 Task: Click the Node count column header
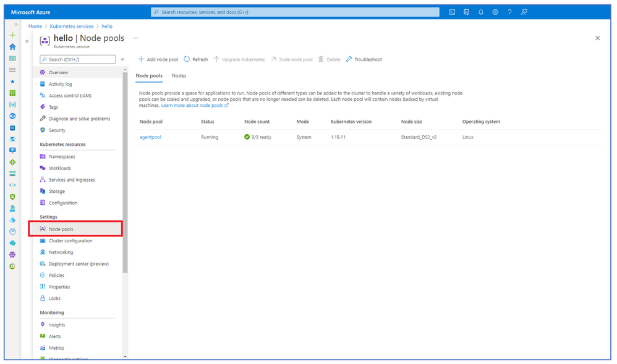pos(257,122)
